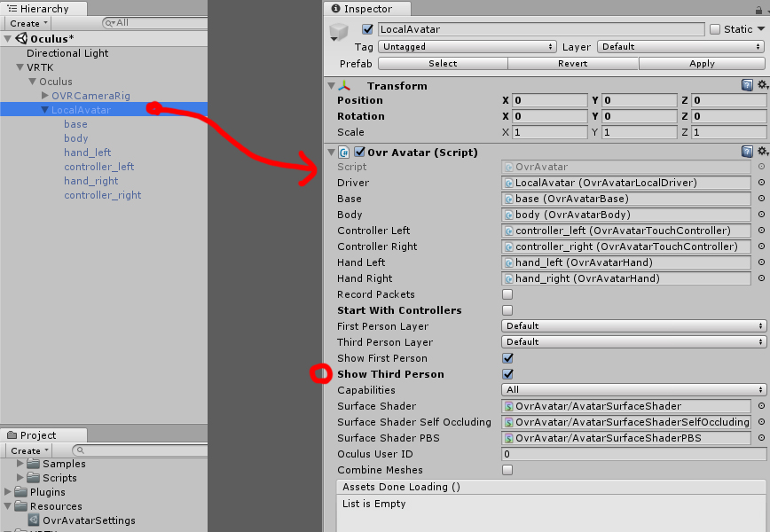Viewport: 770px width, 532px height.
Task: Click the object picker for Surface Shader
Action: click(x=761, y=406)
